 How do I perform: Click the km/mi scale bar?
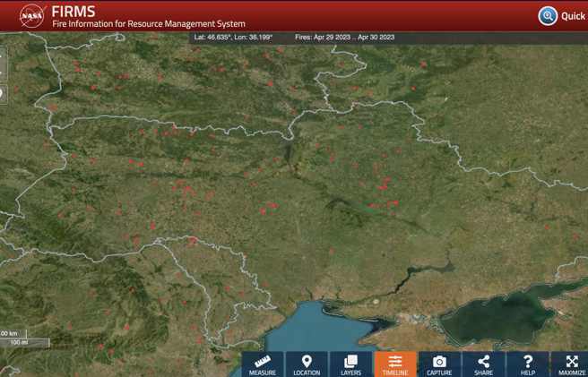tap(18, 338)
